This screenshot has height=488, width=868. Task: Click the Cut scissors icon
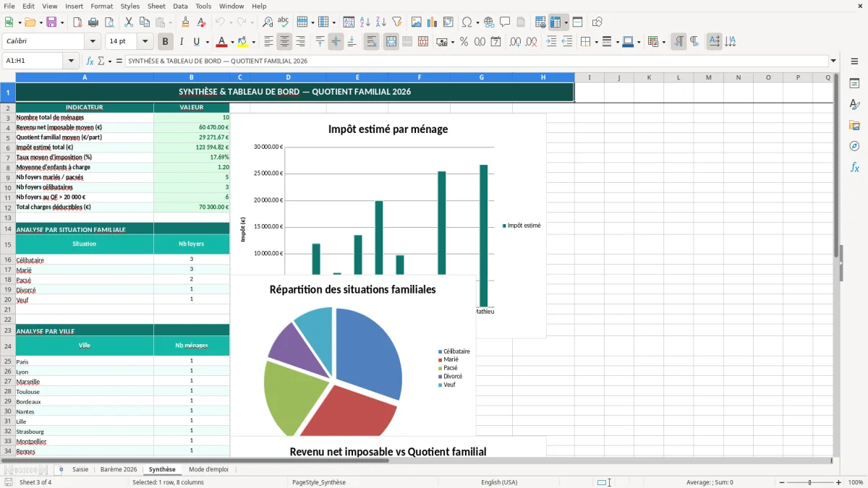click(129, 22)
